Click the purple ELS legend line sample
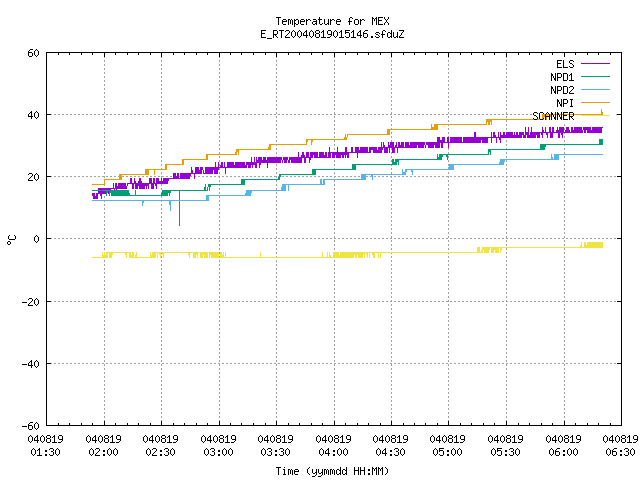Viewport: 640px width, 480px height. point(596,64)
